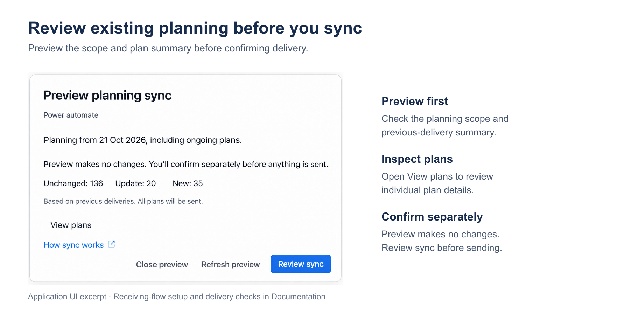Click the Unchanged: 136 count
644x315 pixels.
pos(73,183)
